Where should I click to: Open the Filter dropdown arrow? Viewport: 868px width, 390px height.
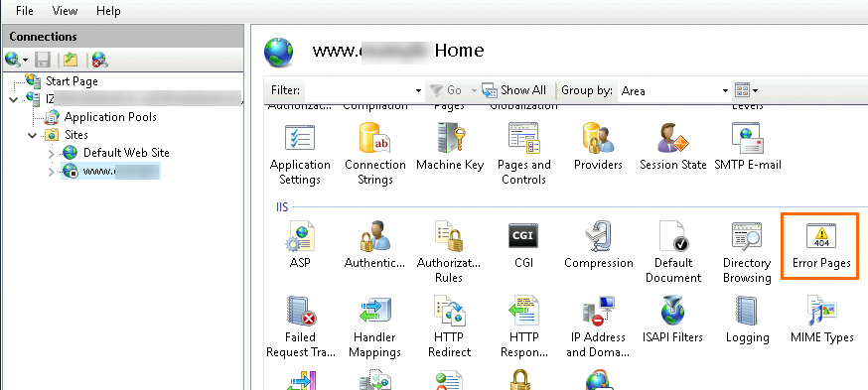pos(418,90)
